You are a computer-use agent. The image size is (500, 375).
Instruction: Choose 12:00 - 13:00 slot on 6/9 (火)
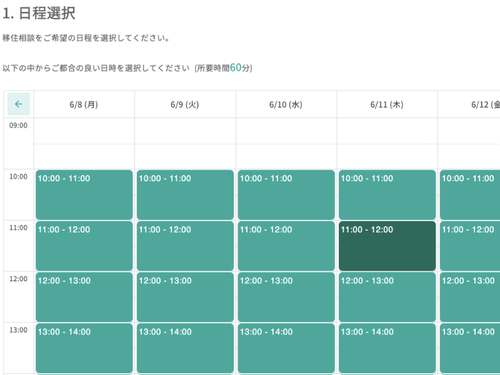(x=185, y=297)
